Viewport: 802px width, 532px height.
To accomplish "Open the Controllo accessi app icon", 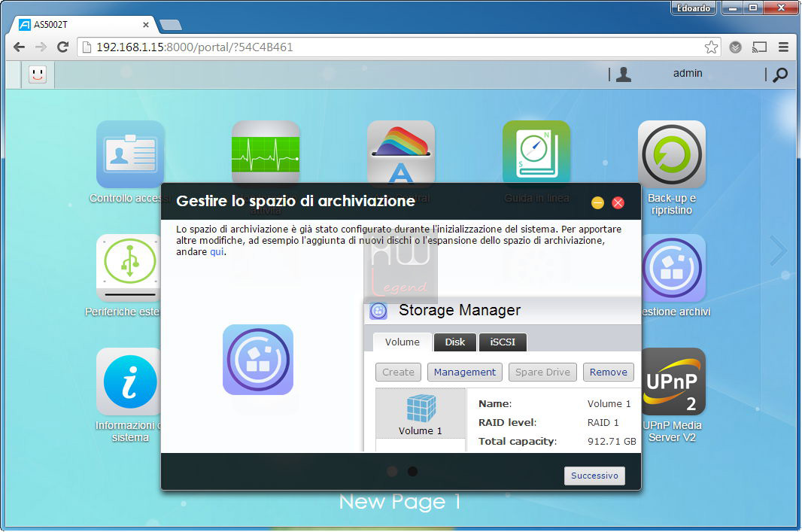I will (x=130, y=154).
